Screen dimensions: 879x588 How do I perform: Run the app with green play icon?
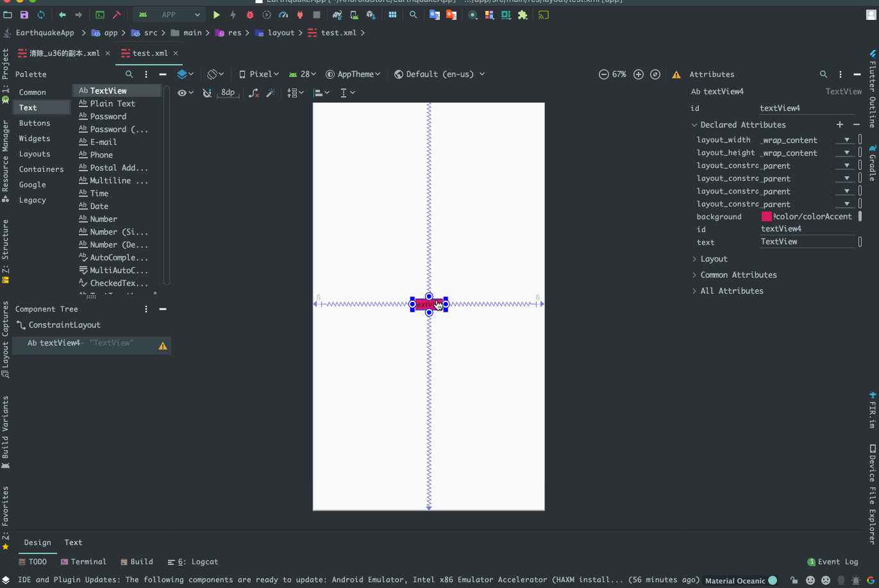[x=217, y=15]
